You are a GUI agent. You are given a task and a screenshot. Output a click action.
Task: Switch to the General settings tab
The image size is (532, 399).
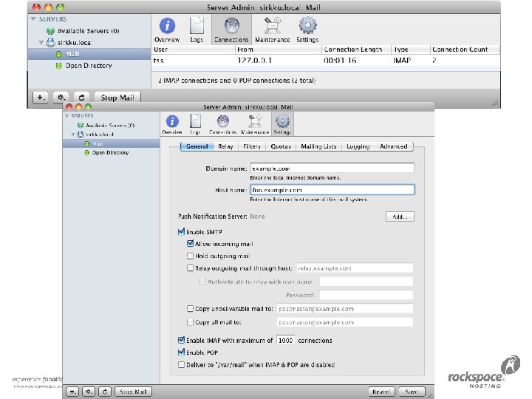tap(197, 146)
